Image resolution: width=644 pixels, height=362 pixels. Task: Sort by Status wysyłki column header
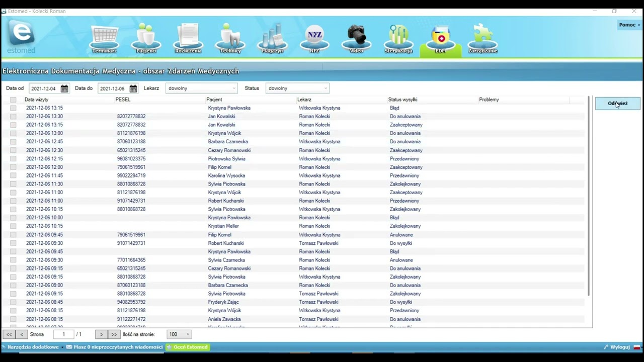click(403, 100)
